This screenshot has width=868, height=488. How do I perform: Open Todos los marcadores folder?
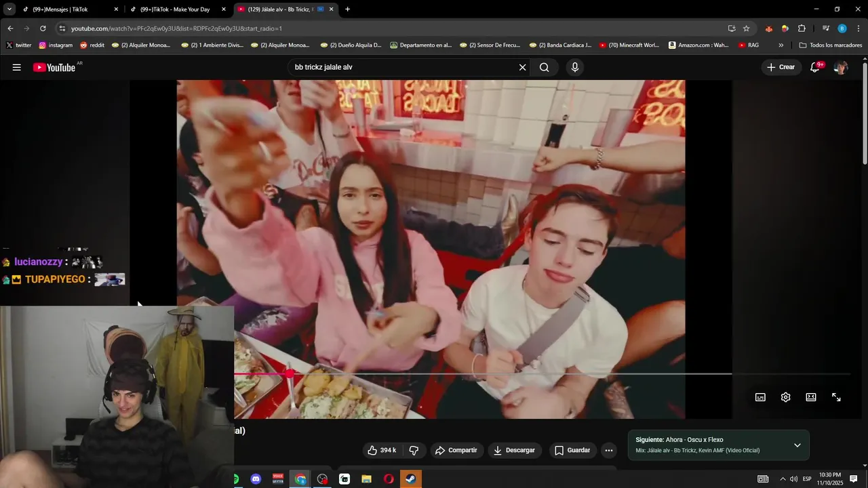(x=831, y=45)
